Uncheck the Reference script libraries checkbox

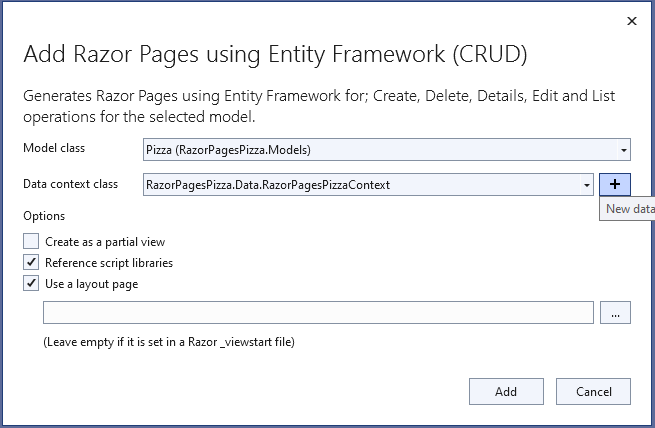point(31,262)
